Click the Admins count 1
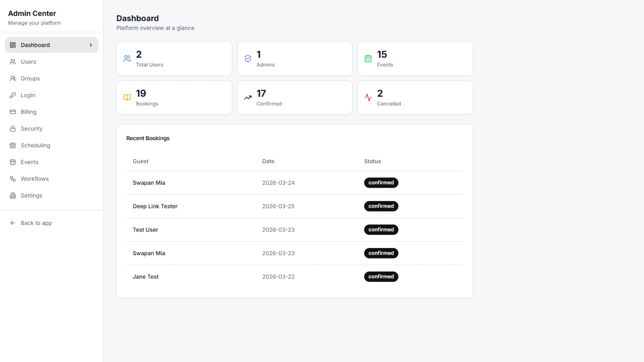The height and width of the screenshot is (362, 644). 259,54
